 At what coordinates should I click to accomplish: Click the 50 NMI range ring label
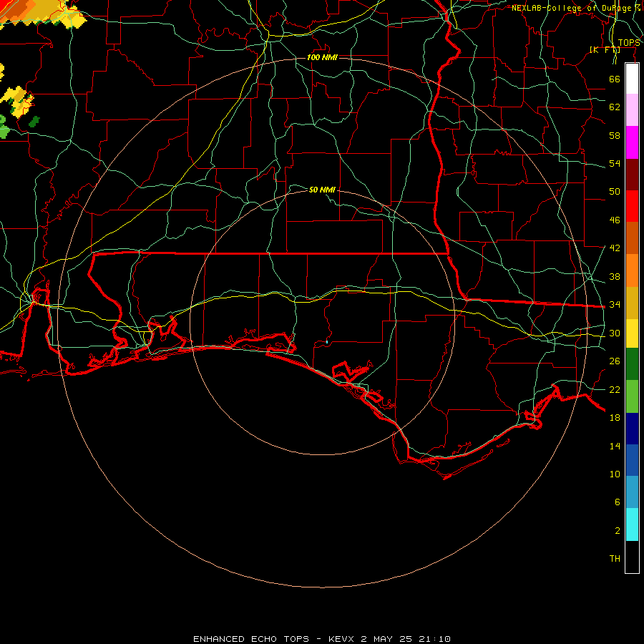(322, 190)
